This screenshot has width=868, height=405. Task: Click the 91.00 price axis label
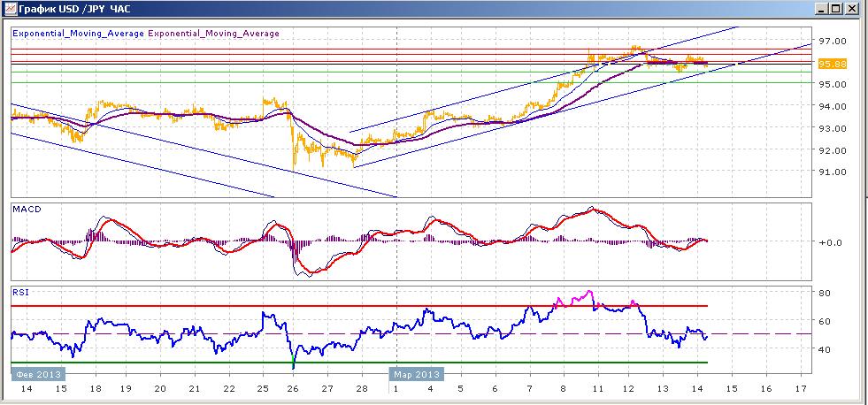point(833,172)
